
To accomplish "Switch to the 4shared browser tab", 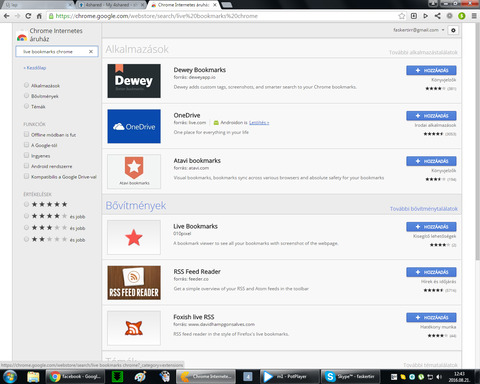I will click(110, 5).
